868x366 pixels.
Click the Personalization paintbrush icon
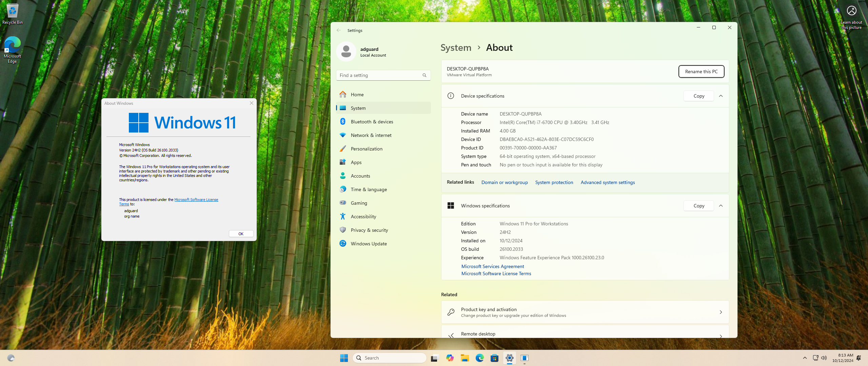343,148
